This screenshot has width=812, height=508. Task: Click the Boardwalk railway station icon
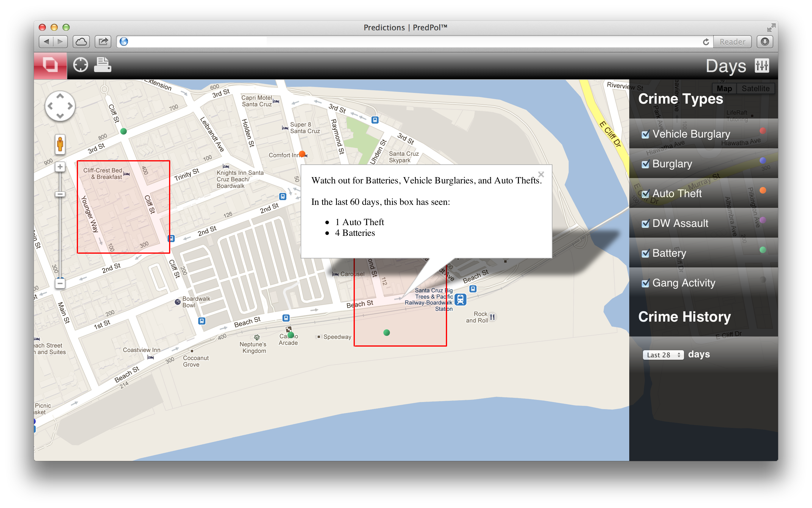tap(460, 299)
